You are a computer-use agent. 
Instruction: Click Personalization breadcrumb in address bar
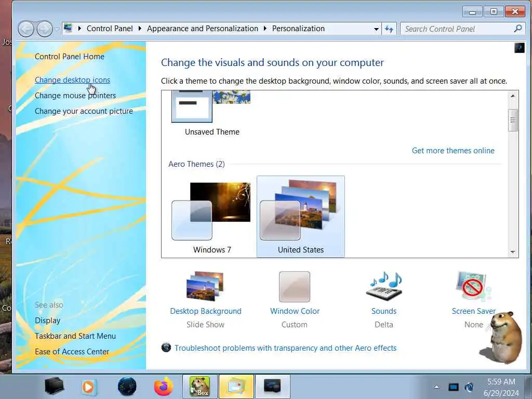coord(298,29)
